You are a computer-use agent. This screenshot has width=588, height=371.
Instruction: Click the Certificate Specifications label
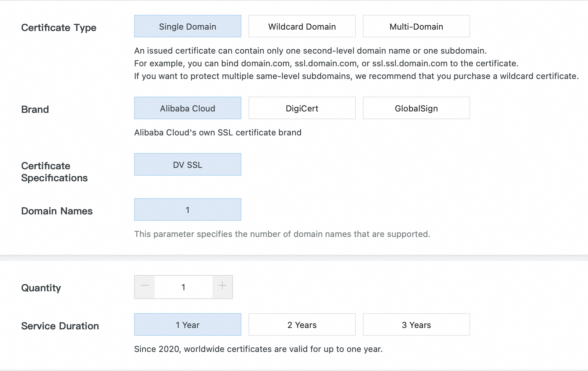[54, 172]
